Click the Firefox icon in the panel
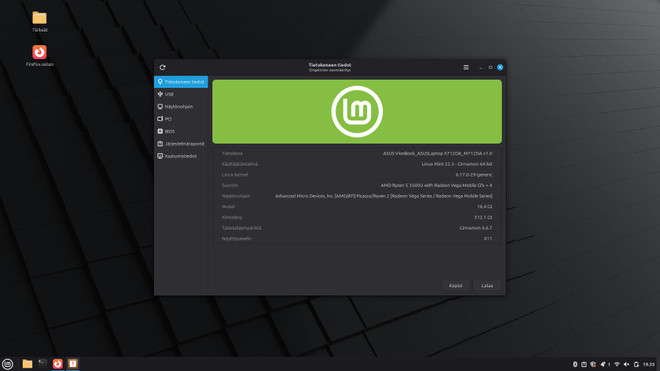This screenshot has width=660, height=371. 58,364
